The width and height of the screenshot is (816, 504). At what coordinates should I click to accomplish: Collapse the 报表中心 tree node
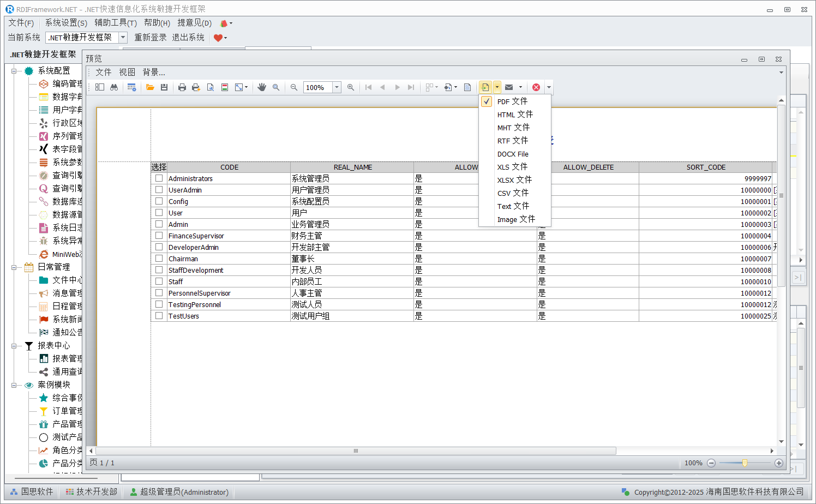coord(14,346)
